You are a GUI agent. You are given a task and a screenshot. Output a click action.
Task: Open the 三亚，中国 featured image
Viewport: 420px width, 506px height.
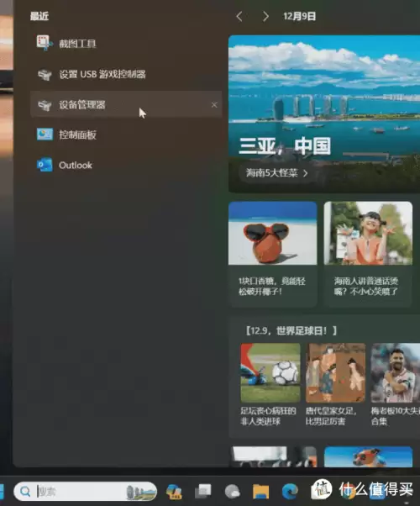324,113
